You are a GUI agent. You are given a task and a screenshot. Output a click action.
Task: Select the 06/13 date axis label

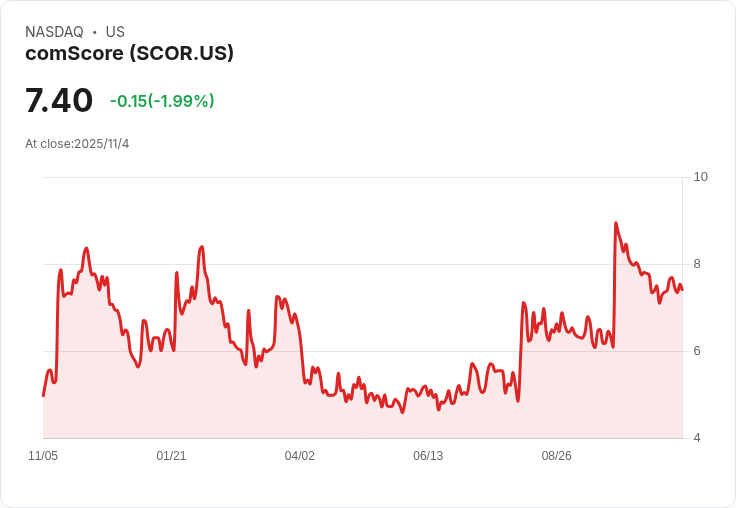tap(428, 455)
